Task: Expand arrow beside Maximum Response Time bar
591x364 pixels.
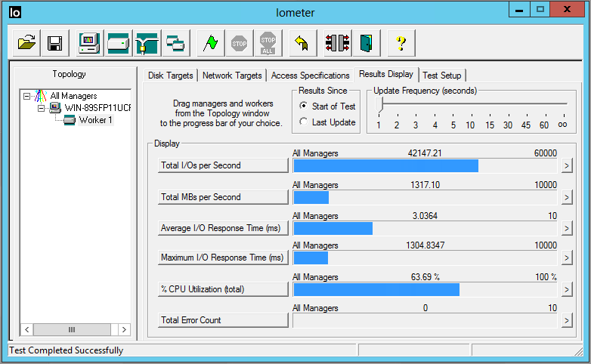Action: click(x=567, y=258)
